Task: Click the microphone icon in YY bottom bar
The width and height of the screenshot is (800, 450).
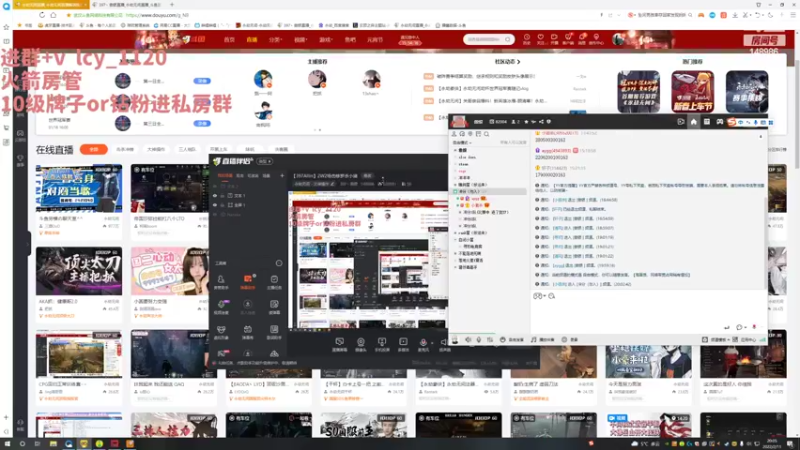Action: 479,340
